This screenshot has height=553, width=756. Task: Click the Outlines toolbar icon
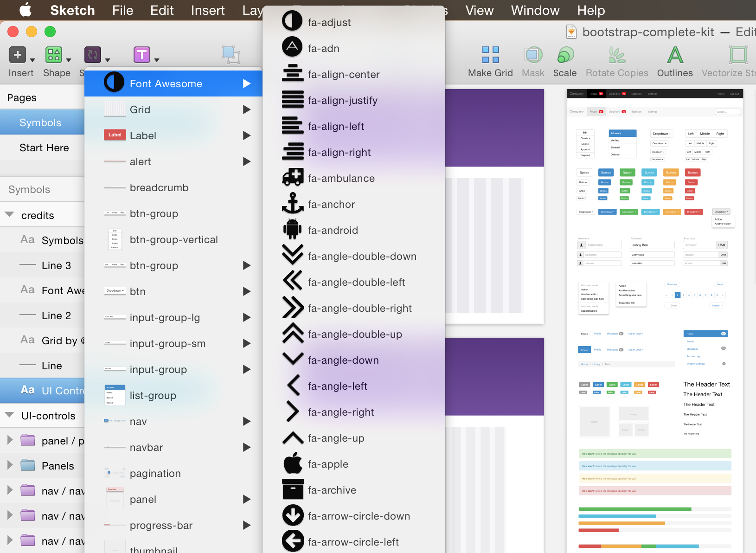tap(675, 55)
